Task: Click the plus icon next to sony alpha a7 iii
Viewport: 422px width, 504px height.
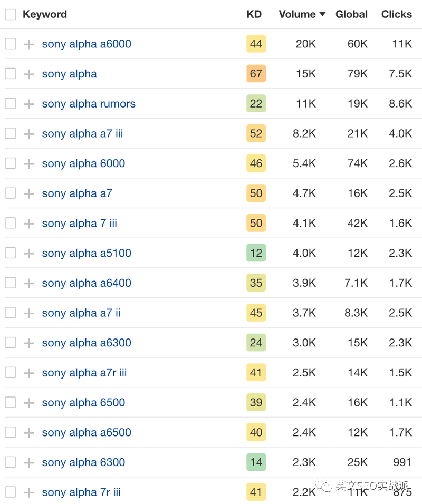Action: tap(29, 134)
